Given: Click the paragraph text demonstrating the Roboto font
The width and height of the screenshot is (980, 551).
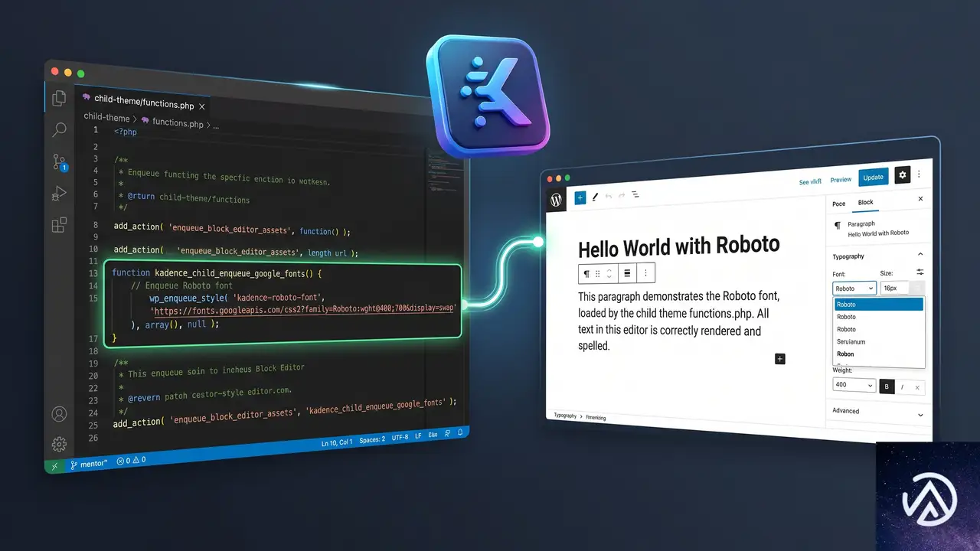Looking at the screenshot, I should [678, 320].
